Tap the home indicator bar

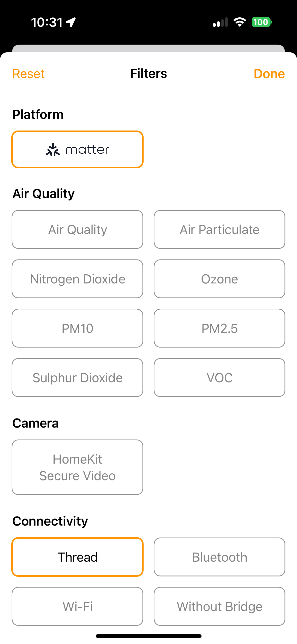(x=148, y=636)
